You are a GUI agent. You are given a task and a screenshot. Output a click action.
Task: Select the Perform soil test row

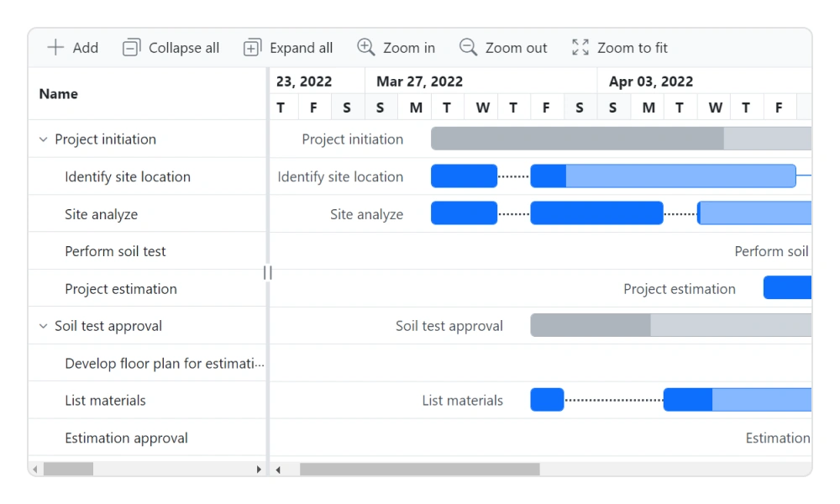pos(115,251)
